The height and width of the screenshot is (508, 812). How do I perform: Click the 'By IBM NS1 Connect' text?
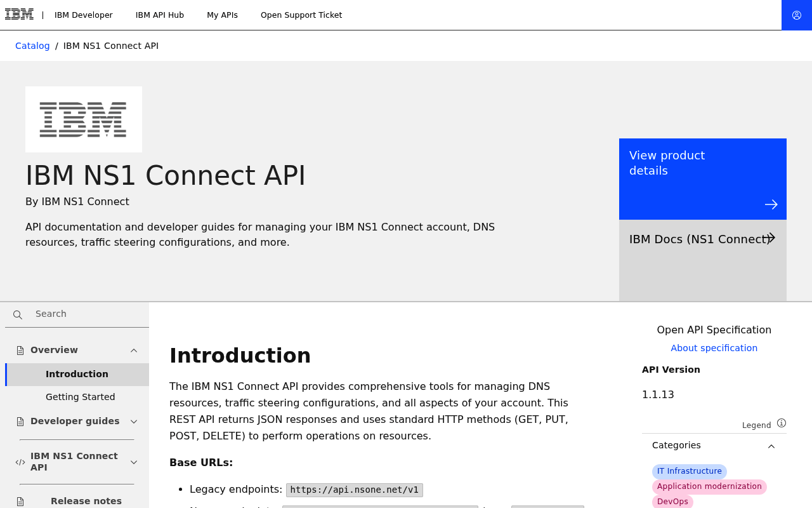(x=77, y=202)
